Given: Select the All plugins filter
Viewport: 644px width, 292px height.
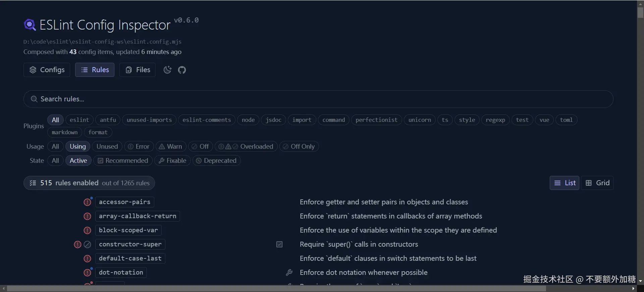Looking at the screenshot, I should pyautogui.click(x=55, y=120).
